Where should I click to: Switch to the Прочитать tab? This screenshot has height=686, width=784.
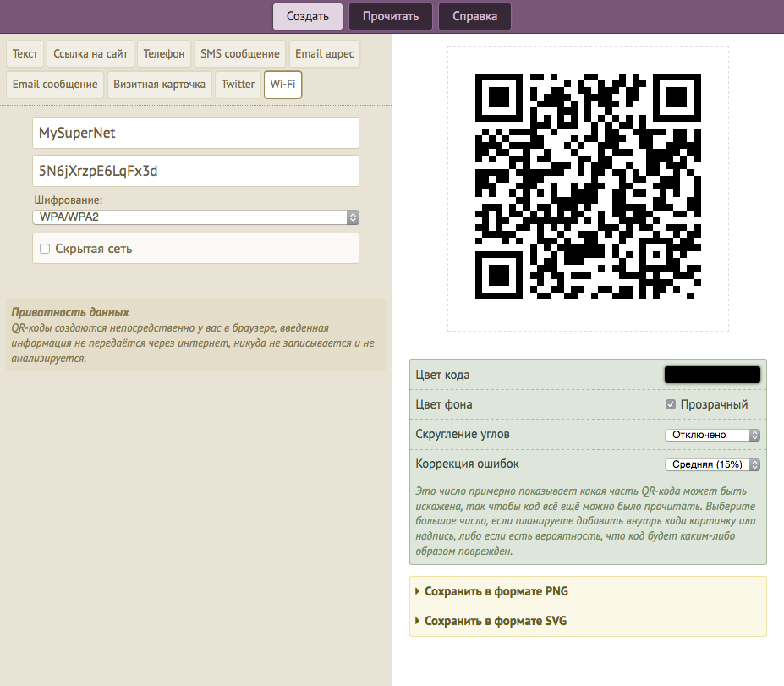(391, 16)
